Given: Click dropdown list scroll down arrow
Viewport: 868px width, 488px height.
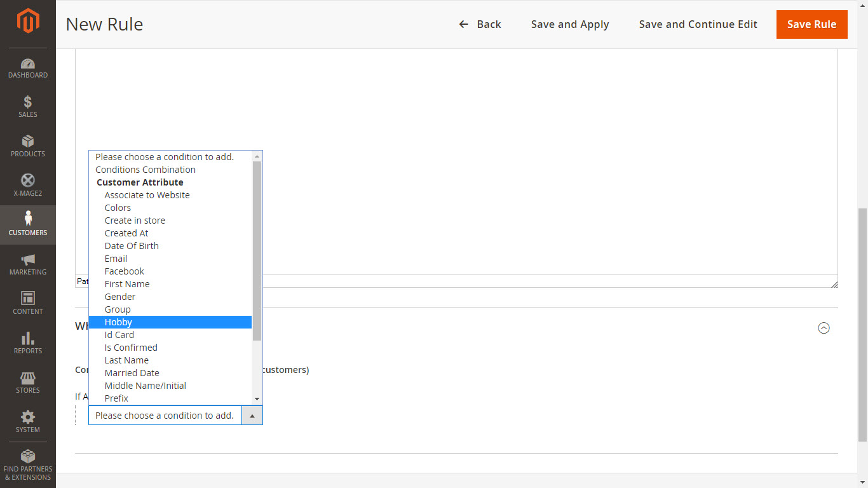Looking at the screenshot, I should [257, 399].
